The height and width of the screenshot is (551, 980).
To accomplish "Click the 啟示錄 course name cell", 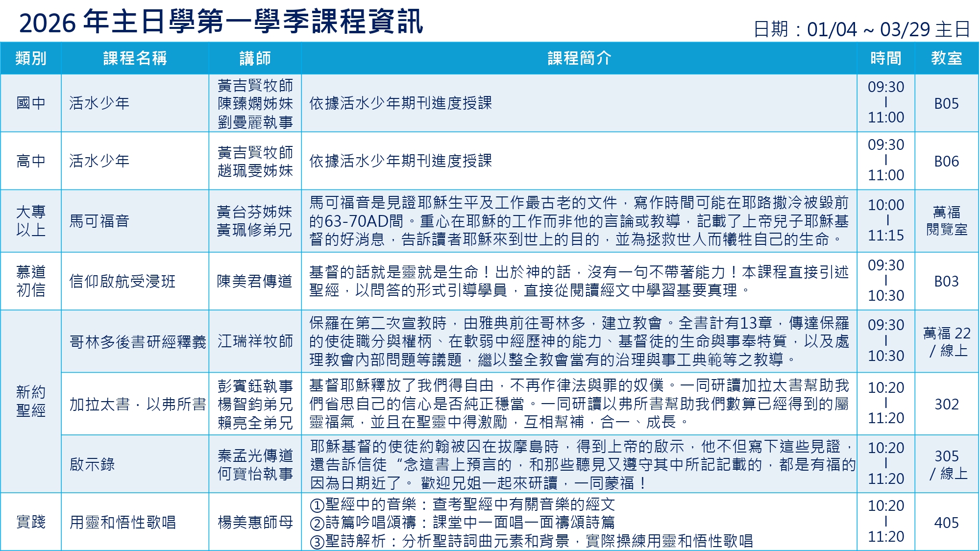I will click(92, 464).
